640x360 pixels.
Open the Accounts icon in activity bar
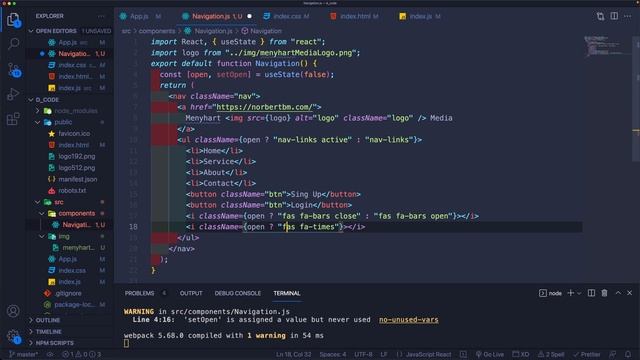click(13, 311)
